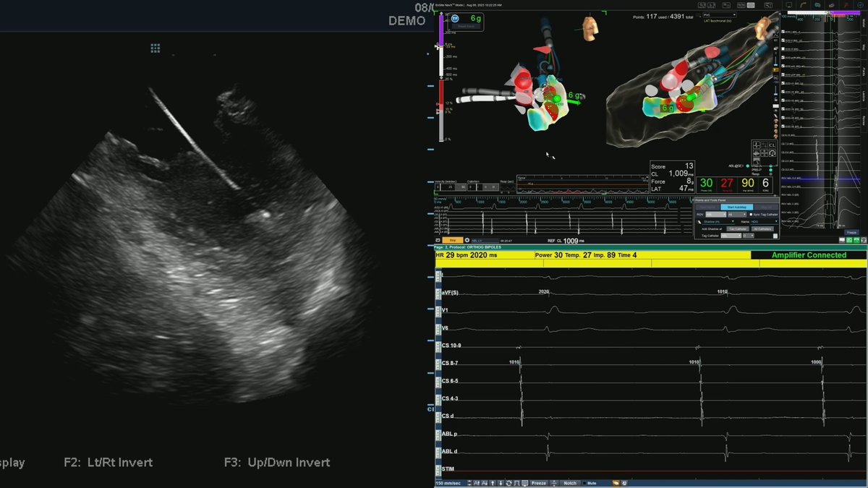Viewport: 868px width, 488px height.
Task: Switch to the Model side tab
Action: pyautogui.click(x=864, y=25)
